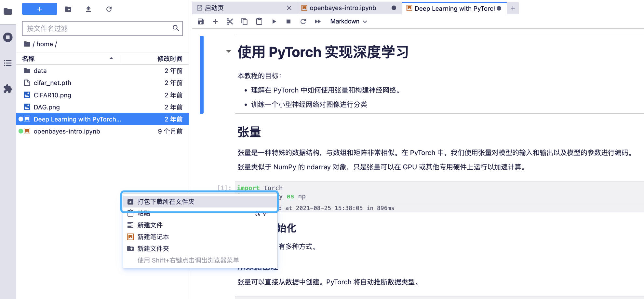
Task: Select 打包下载所在文件夹 in context menu
Action: (x=166, y=202)
